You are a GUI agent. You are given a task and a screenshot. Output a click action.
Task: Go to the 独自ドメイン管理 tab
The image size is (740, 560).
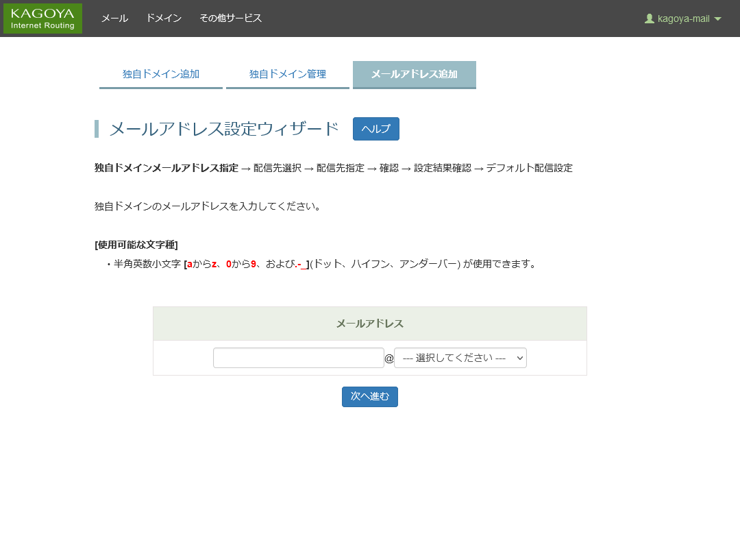point(288,74)
